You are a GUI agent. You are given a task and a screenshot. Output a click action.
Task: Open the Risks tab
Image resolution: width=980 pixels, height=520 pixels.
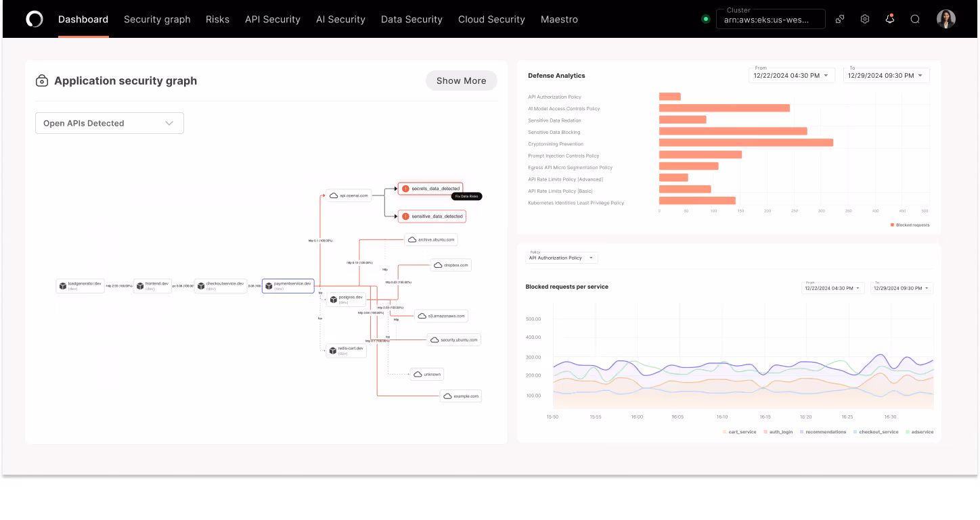pyautogui.click(x=217, y=20)
